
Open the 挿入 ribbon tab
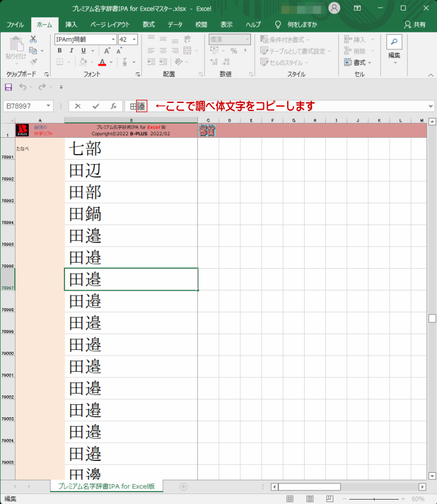coord(71,24)
